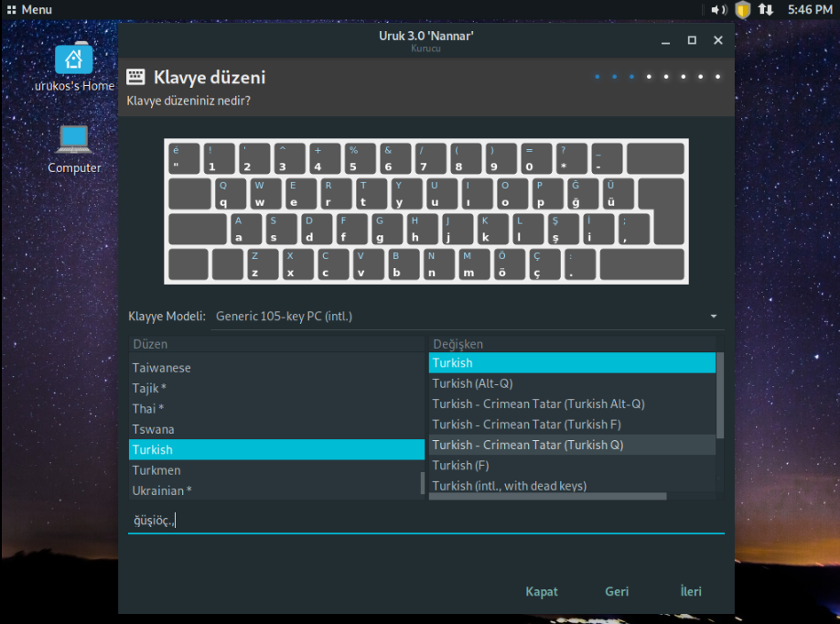Open the Computer desktop icon
Viewport: 840px width, 624px height.
pyautogui.click(x=74, y=149)
